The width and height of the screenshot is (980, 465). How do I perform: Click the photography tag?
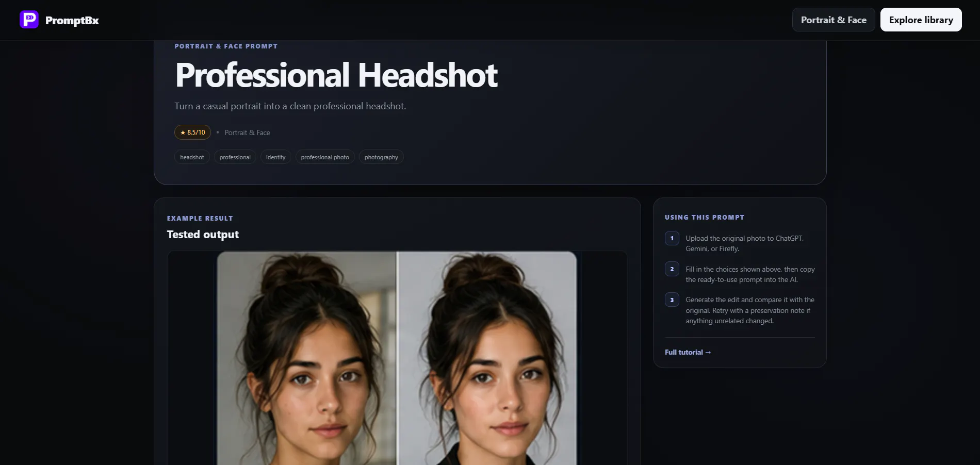(381, 157)
